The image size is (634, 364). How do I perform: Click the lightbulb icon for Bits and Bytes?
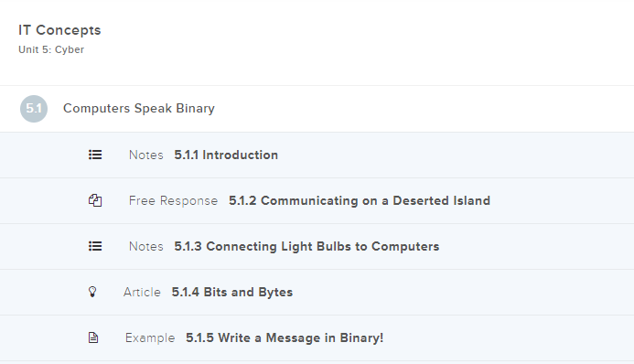coord(92,292)
